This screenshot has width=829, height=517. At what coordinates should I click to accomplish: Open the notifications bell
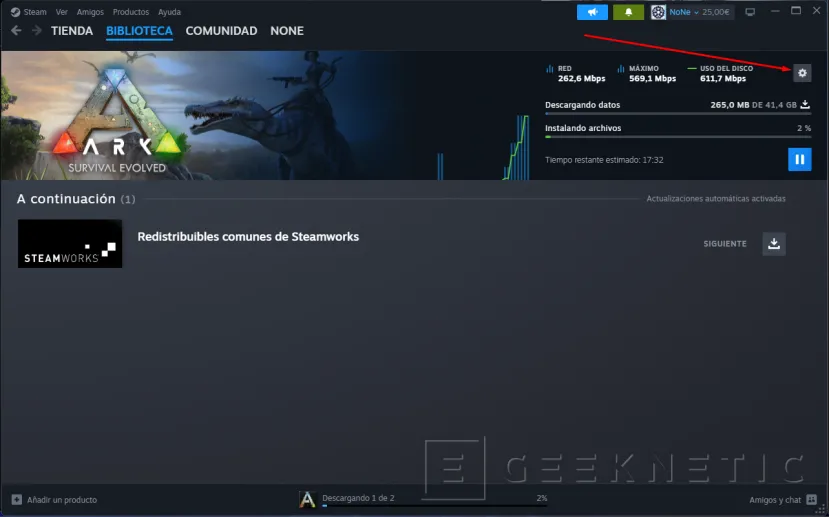(628, 12)
